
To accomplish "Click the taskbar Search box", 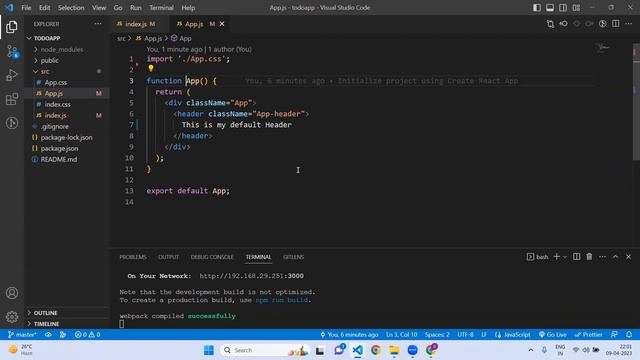I will tap(264, 350).
